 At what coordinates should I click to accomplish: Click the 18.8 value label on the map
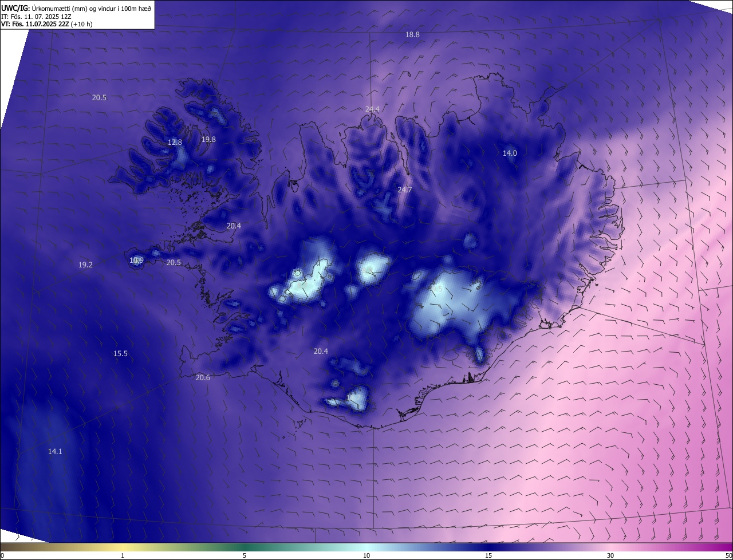[x=412, y=35]
